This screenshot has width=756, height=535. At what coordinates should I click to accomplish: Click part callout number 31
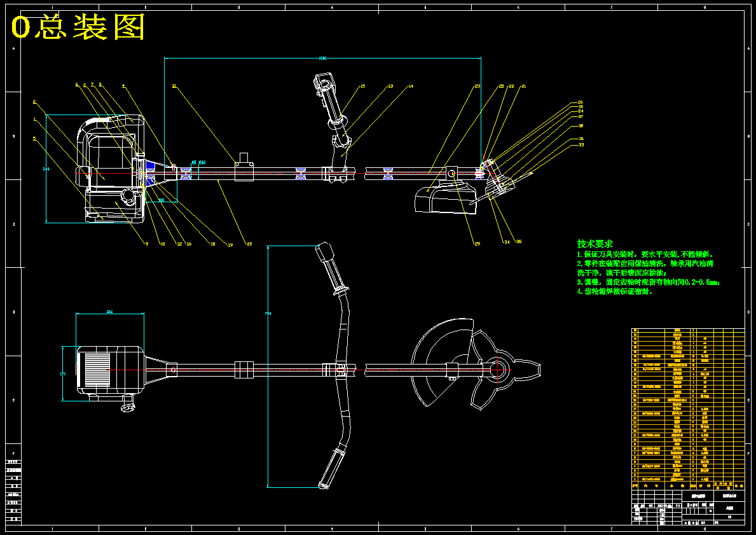581,139
